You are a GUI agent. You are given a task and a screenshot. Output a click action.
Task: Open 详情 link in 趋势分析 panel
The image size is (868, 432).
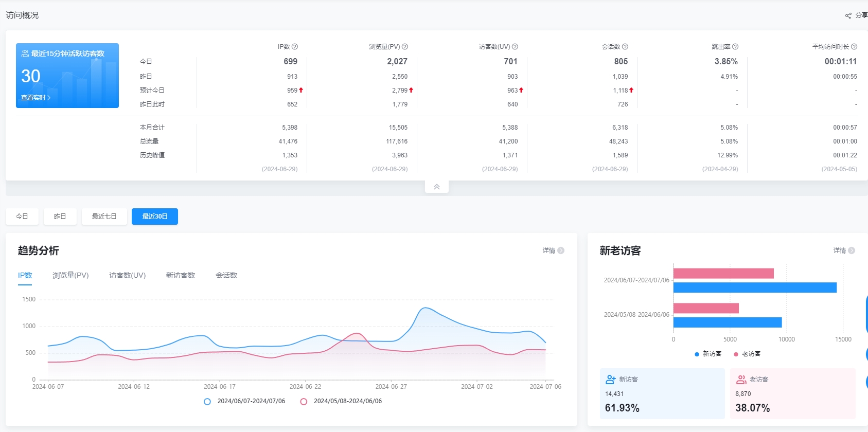coord(554,250)
